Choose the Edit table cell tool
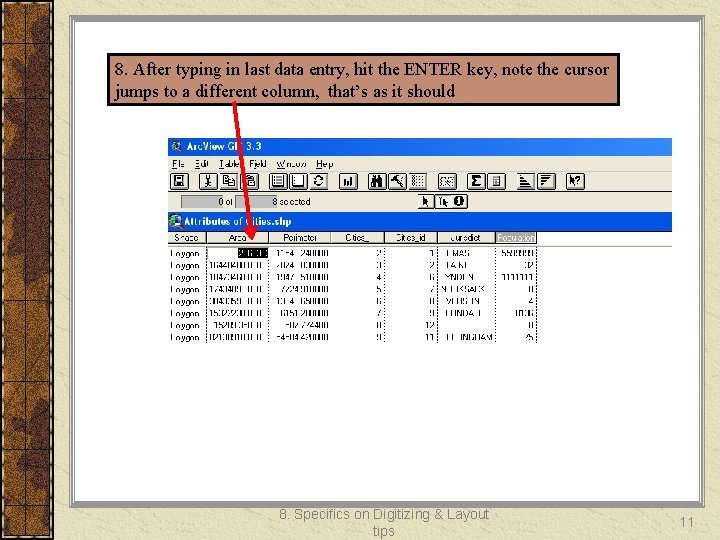The width and height of the screenshot is (720, 540). 443,202
